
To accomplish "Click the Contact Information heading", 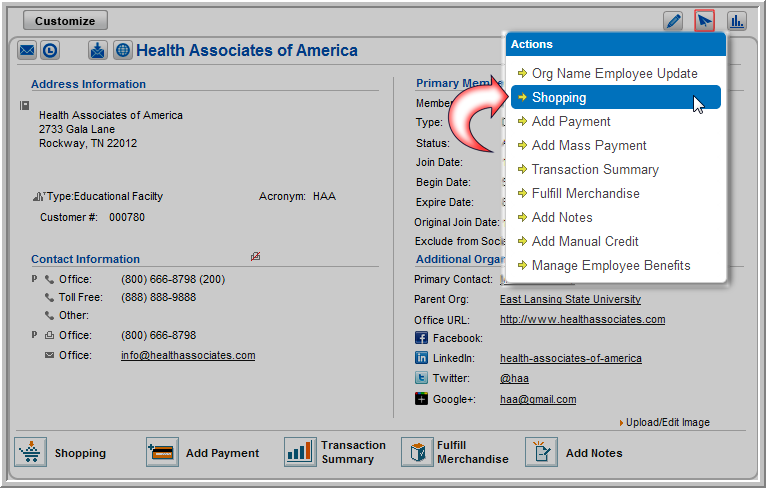I will [x=85, y=259].
